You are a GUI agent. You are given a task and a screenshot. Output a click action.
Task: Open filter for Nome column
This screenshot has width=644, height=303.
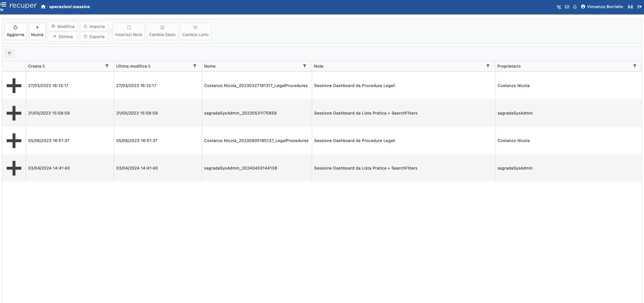pos(304,66)
